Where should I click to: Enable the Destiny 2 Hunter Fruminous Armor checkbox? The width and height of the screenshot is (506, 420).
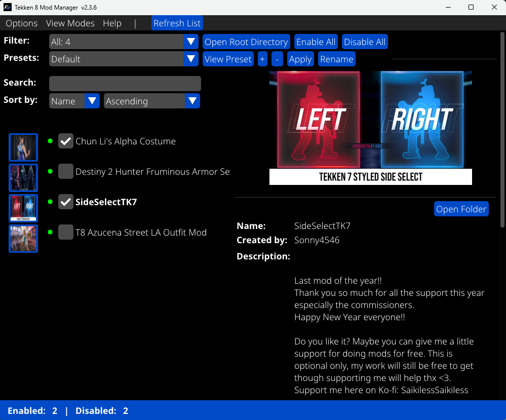[x=66, y=172]
